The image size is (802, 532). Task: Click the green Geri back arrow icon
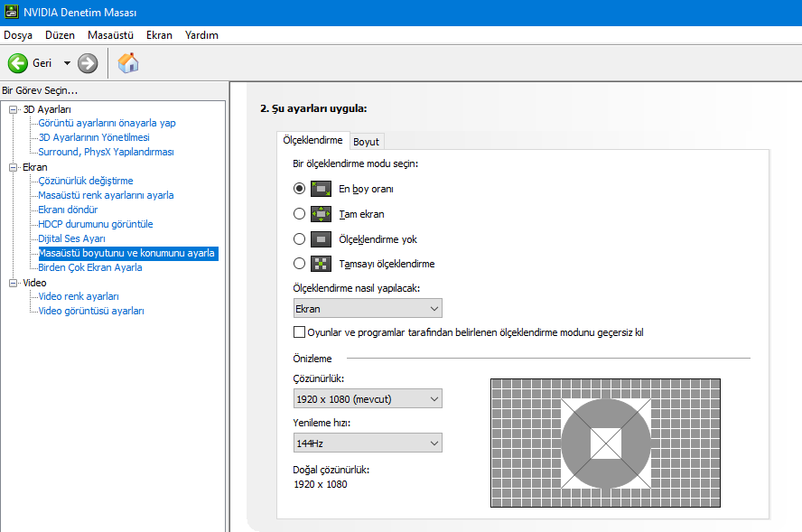tap(18, 63)
